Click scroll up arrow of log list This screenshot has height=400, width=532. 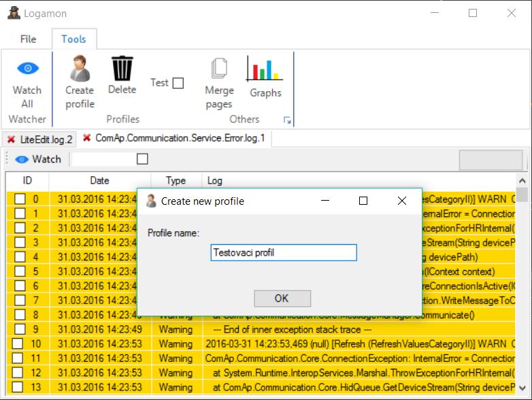pyautogui.click(x=522, y=181)
